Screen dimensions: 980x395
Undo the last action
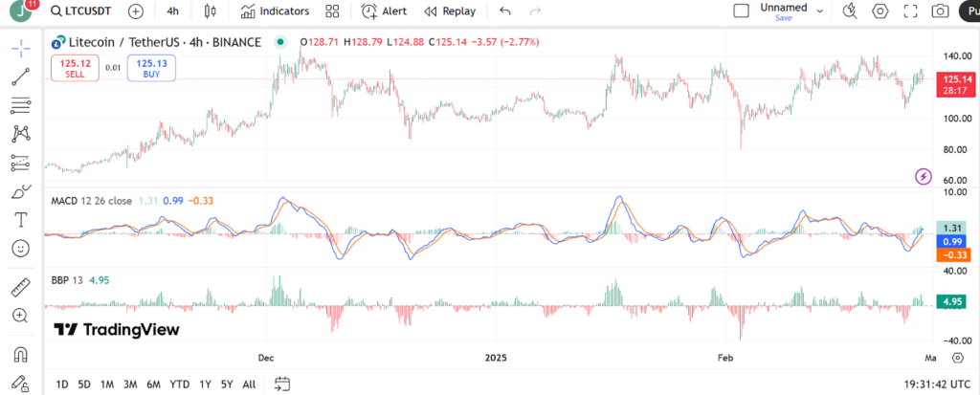click(505, 11)
